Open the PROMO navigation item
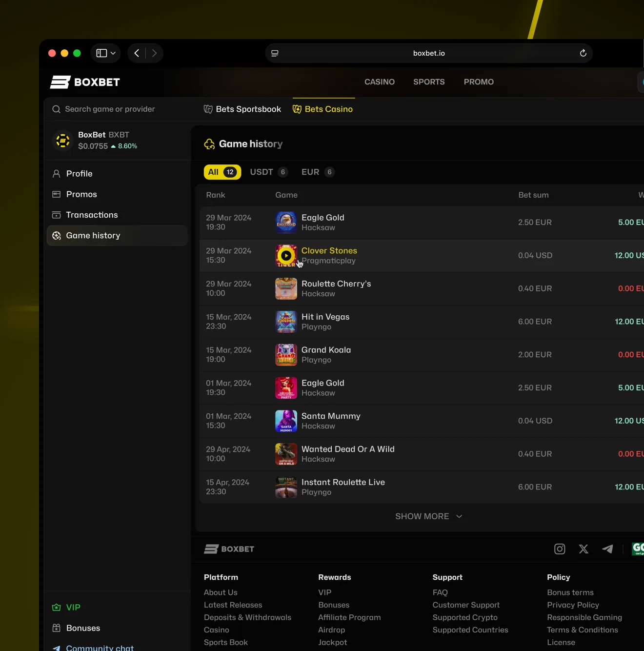This screenshot has width=644, height=651. pos(479,82)
